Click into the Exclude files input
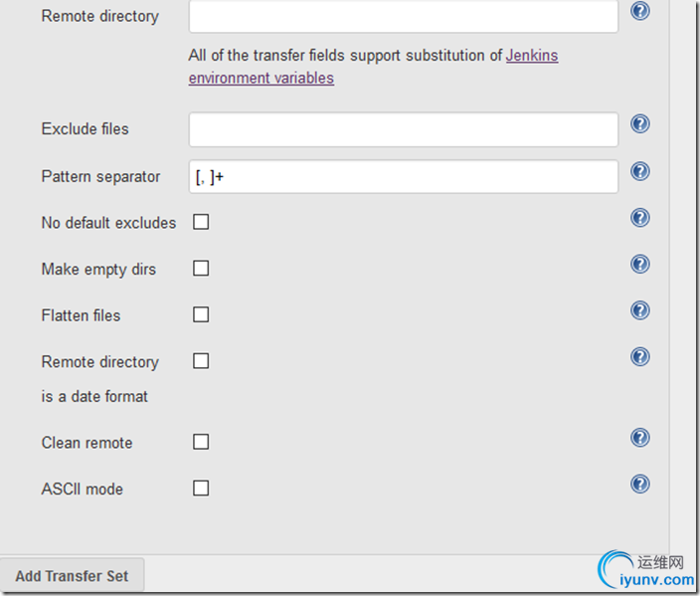 404,129
